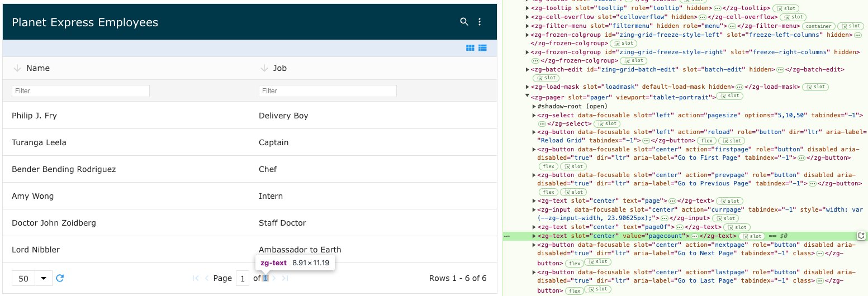Click slot badge of zg-batch-edit element
This screenshot has width=868, height=296.
pos(546,78)
